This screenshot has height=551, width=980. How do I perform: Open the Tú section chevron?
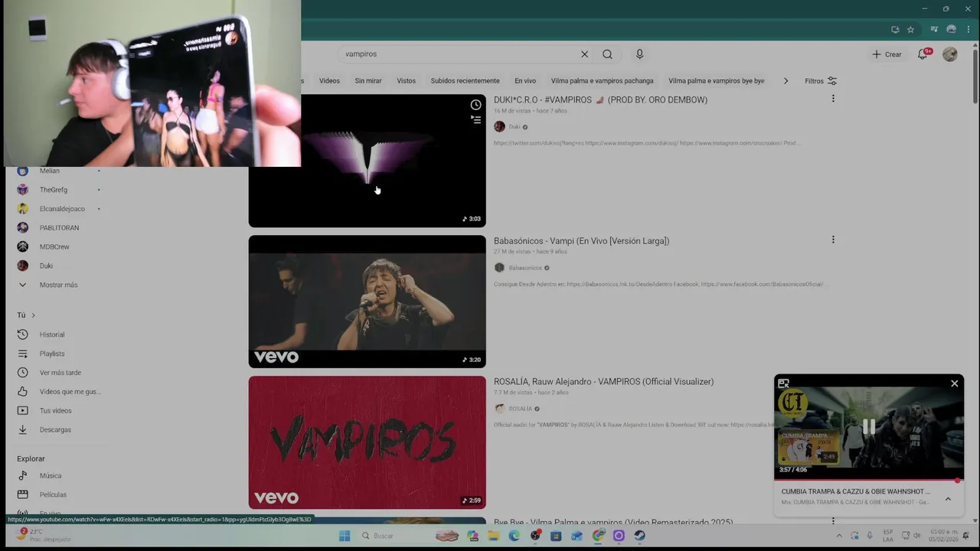33,315
